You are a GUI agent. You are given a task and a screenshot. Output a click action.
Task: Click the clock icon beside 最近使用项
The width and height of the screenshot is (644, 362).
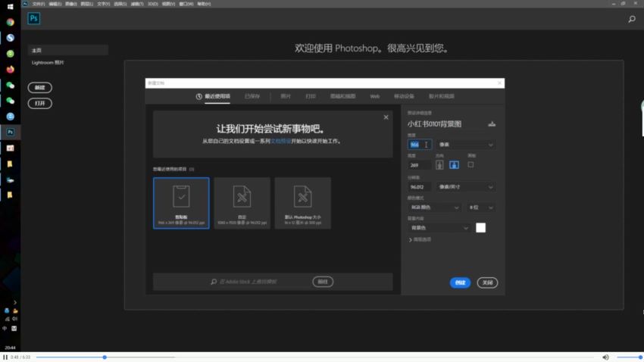pyautogui.click(x=199, y=96)
